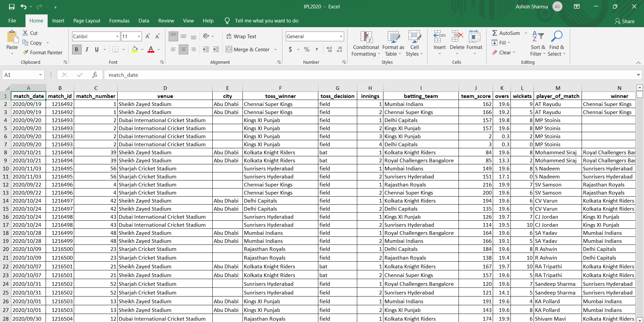644x322 pixels.
Task: Toggle Wrap Text
Action: pos(241,36)
